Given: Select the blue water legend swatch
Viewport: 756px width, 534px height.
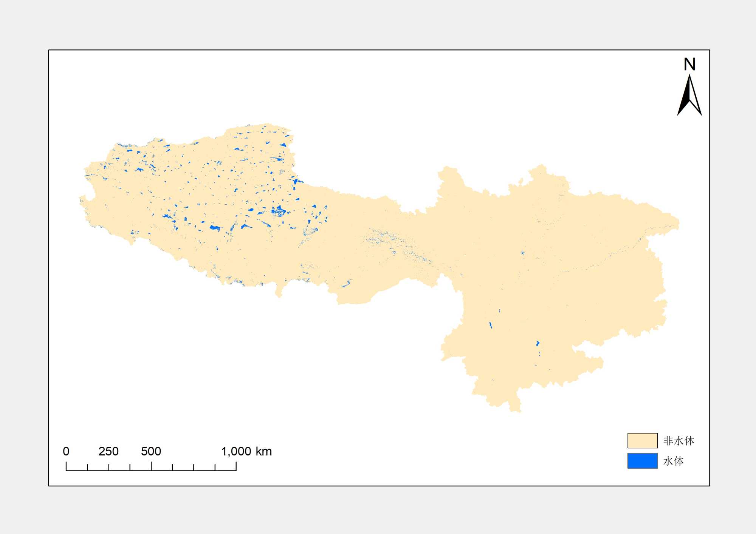Looking at the screenshot, I should 642,461.
